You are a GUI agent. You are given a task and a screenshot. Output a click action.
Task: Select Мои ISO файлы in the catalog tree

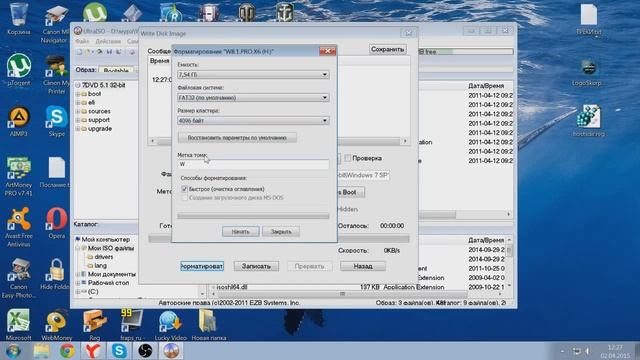coord(111,248)
